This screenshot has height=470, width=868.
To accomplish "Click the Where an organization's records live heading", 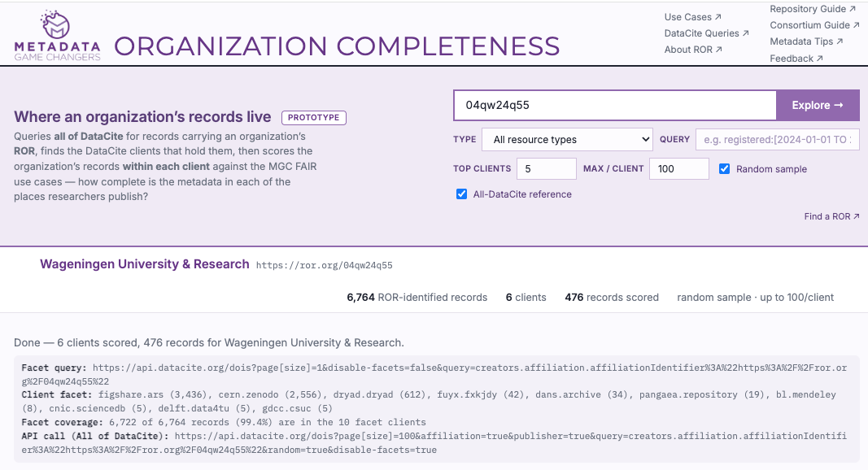I will click(x=142, y=117).
